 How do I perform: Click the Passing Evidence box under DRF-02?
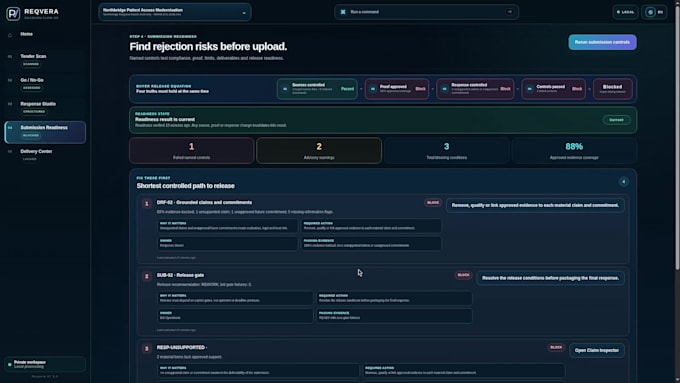(x=371, y=243)
